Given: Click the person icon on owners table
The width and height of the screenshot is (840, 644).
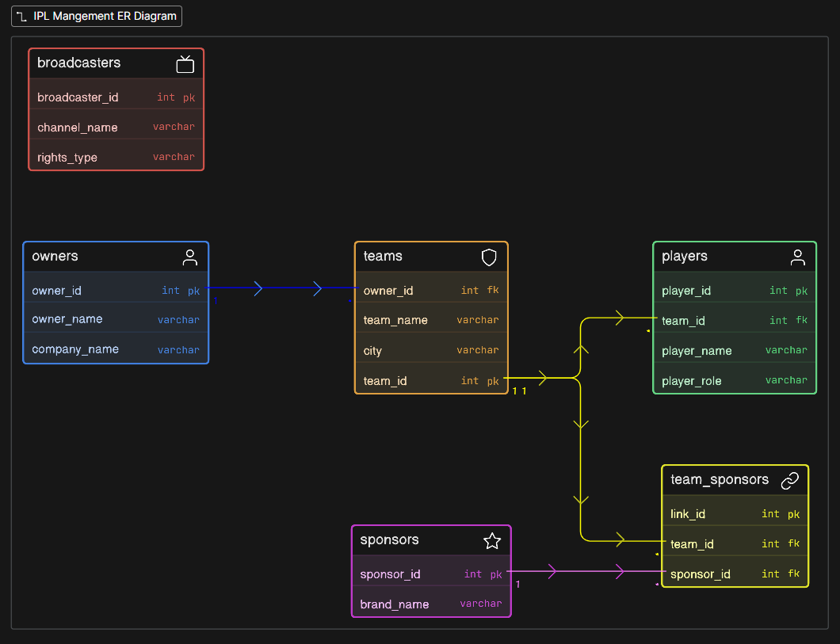Looking at the screenshot, I should [190, 257].
